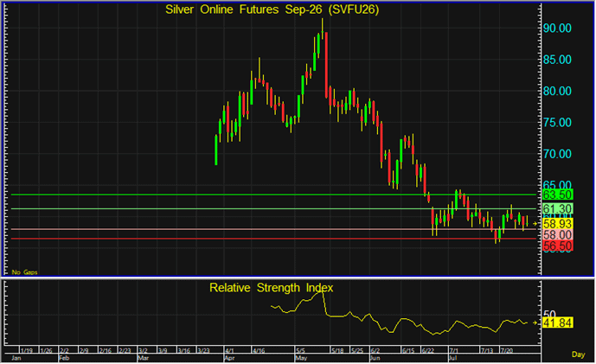Viewport: 596px width, 364px height.
Task: Click the 3/23 date label
Action: 204,350
